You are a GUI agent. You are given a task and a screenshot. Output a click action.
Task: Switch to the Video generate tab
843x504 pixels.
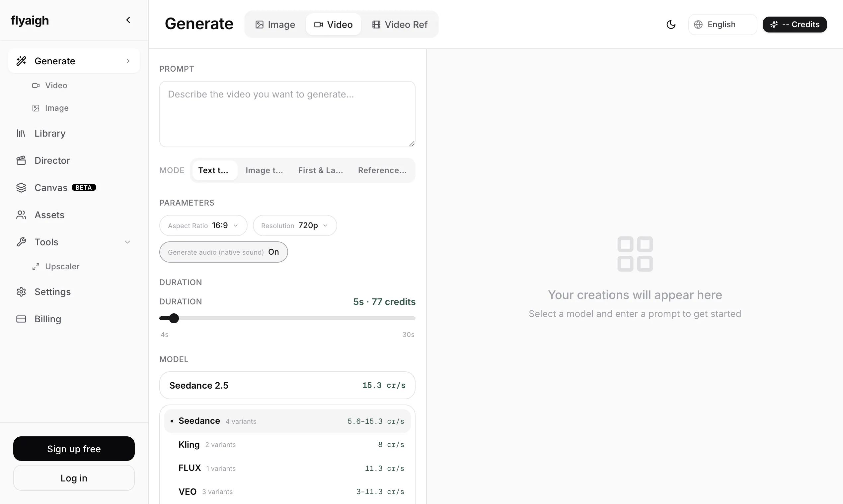pyautogui.click(x=333, y=25)
